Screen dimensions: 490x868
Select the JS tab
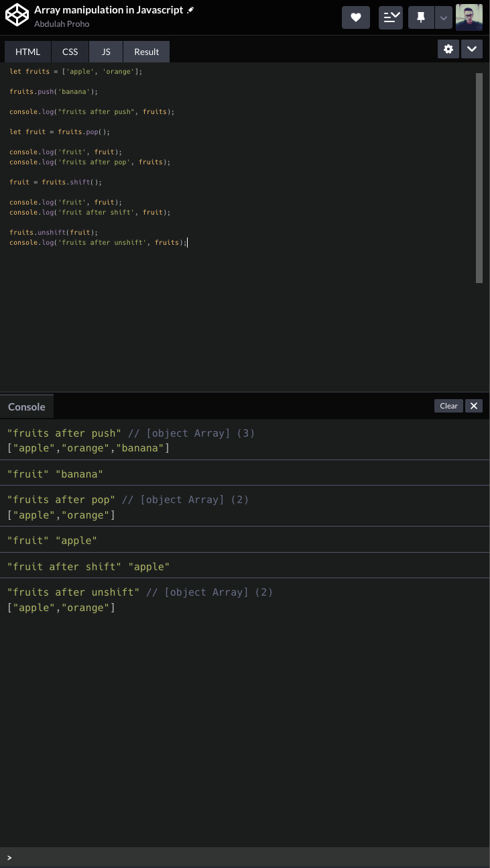coord(106,52)
